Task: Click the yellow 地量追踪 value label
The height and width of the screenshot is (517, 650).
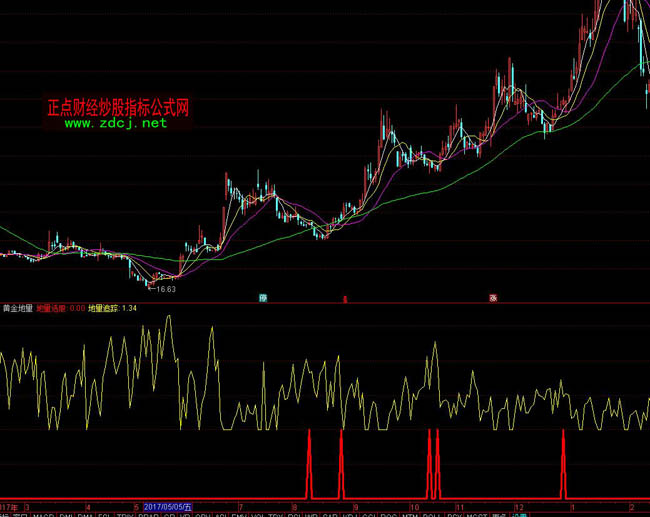Action: tap(112, 309)
